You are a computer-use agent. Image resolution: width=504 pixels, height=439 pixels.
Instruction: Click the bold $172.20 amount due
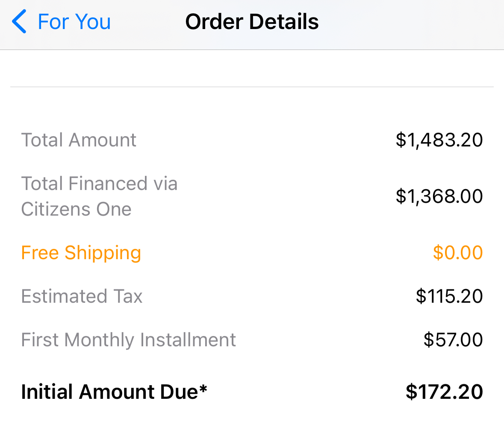click(444, 392)
